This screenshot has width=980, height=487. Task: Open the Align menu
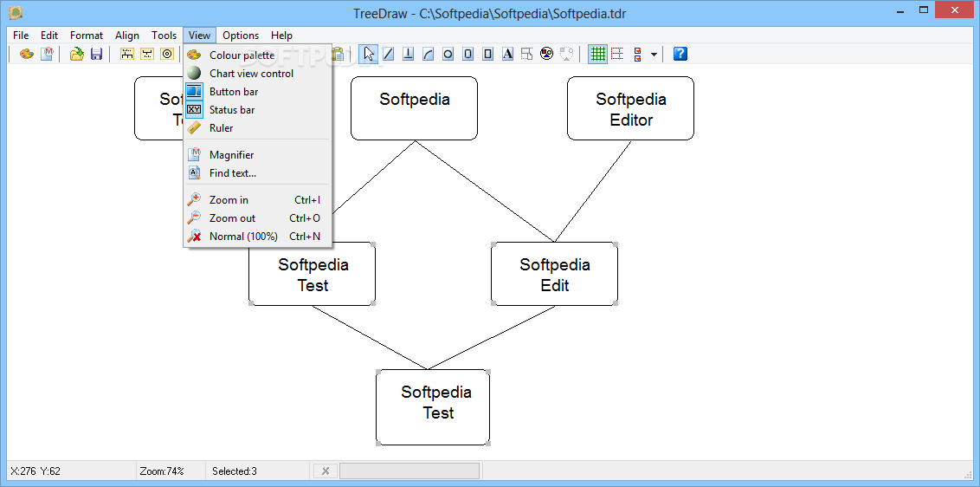pos(127,35)
